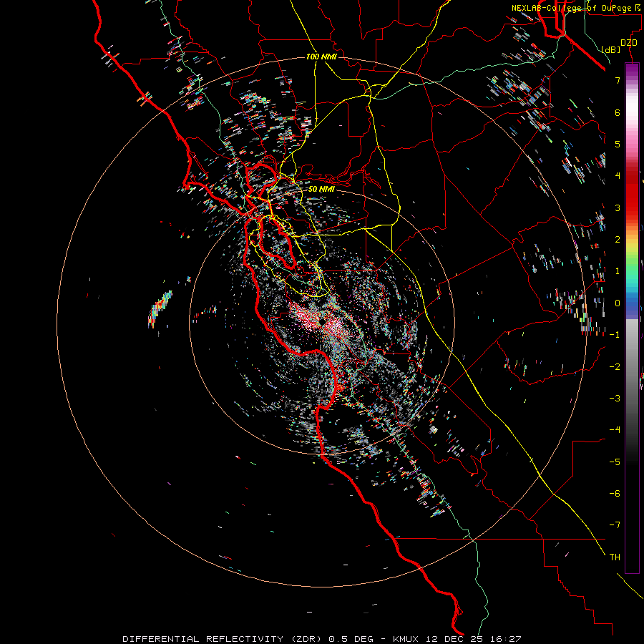Select the 1 value on the color scale
644x644 pixels.
[618, 271]
